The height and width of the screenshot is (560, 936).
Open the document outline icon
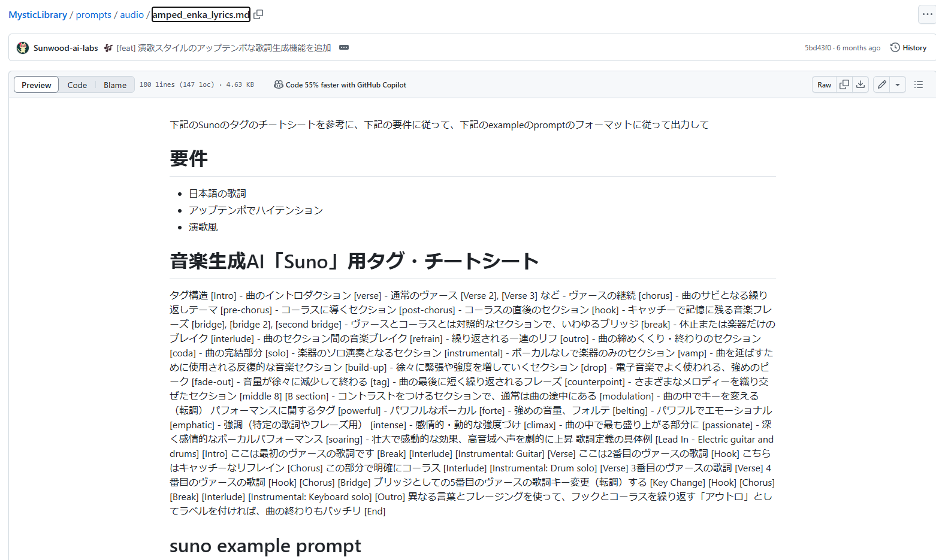(919, 84)
